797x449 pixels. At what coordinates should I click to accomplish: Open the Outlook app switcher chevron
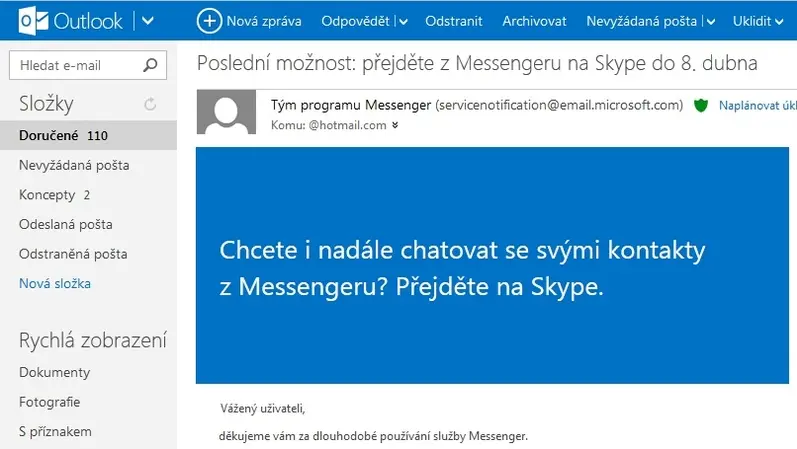click(x=147, y=21)
